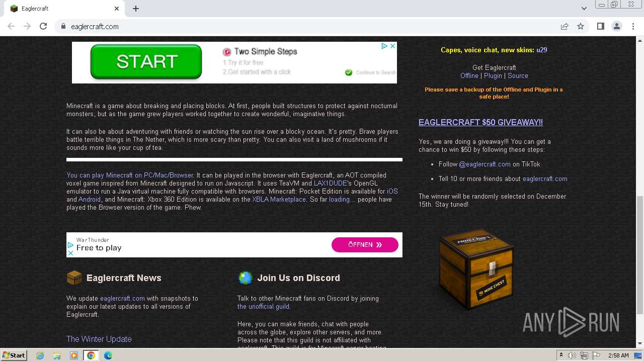
Task: Open the Chrome profile avatar
Action: (616, 26)
